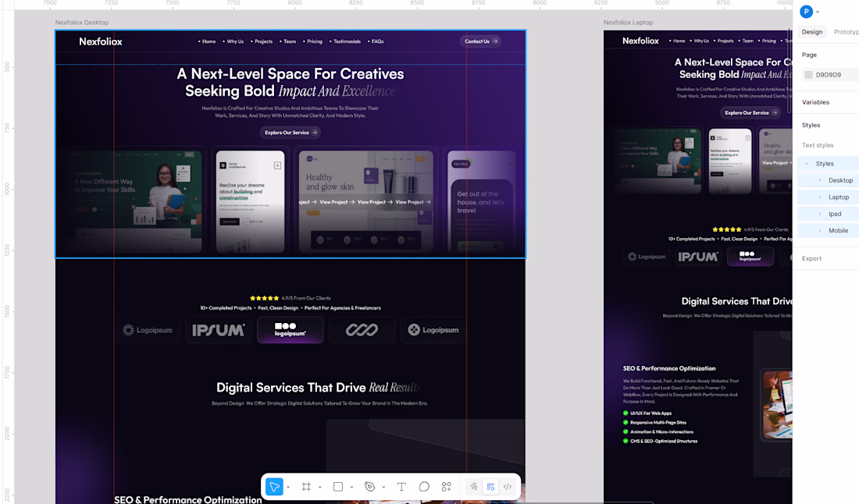This screenshot has width=859, height=504.
Task: Select the Move tool in the toolbar
Action: (274, 487)
